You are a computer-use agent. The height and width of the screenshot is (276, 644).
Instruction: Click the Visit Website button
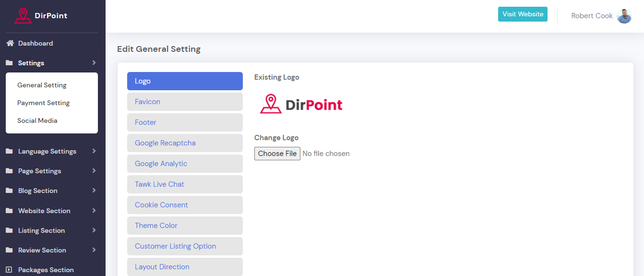click(x=523, y=14)
